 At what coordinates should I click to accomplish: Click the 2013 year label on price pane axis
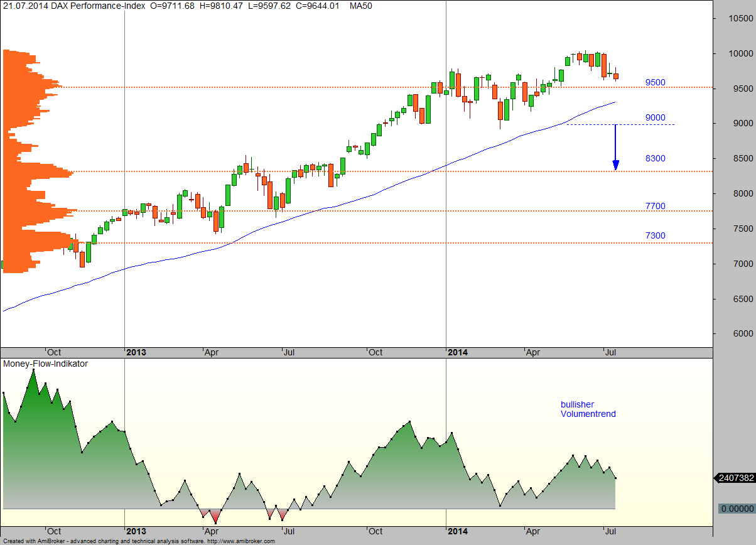click(x=136, y=352)
